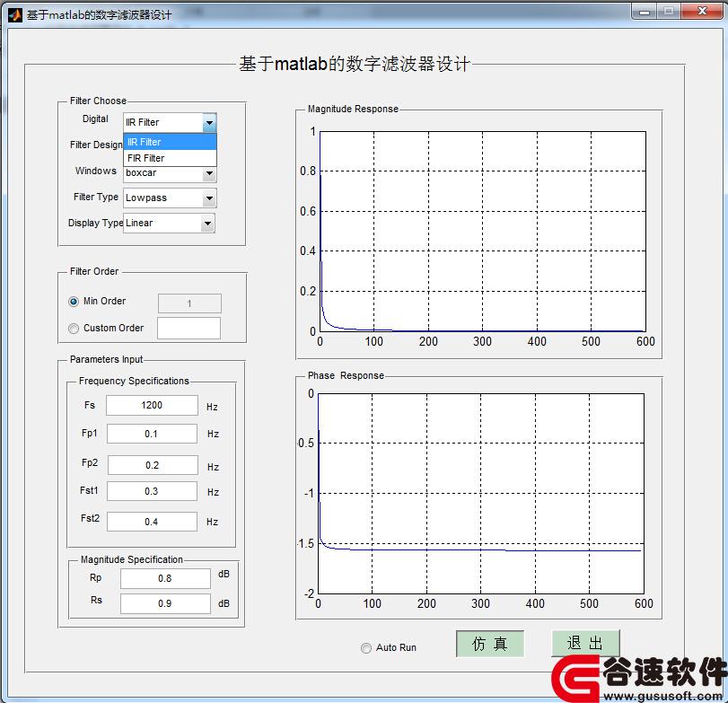Click the Rp field showing 0.8

[165, 578]
